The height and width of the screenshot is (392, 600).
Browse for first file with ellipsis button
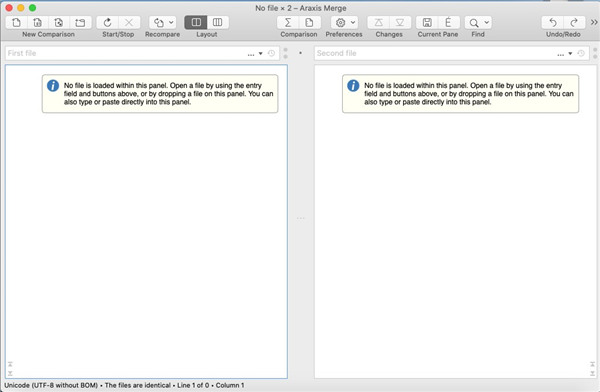(x=251, y=54)
